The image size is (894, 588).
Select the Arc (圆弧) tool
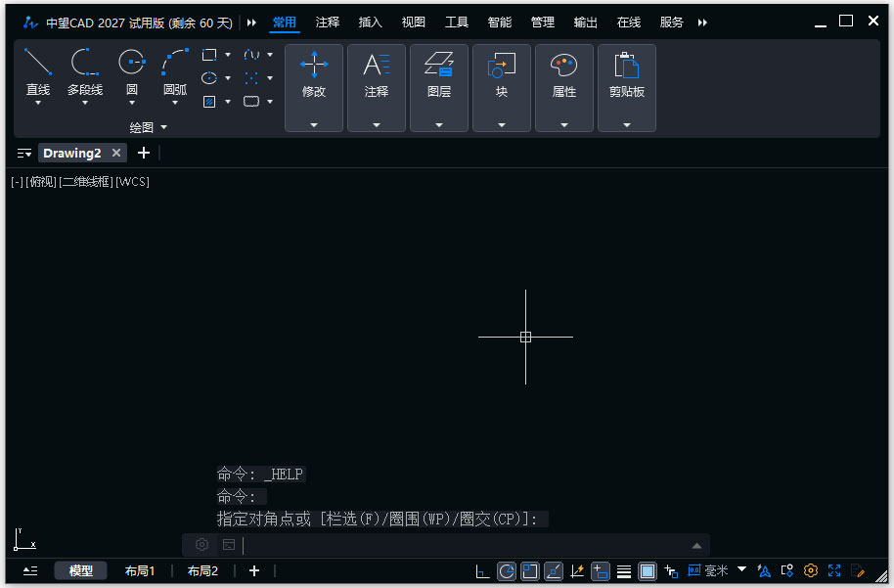click(174, 70)
